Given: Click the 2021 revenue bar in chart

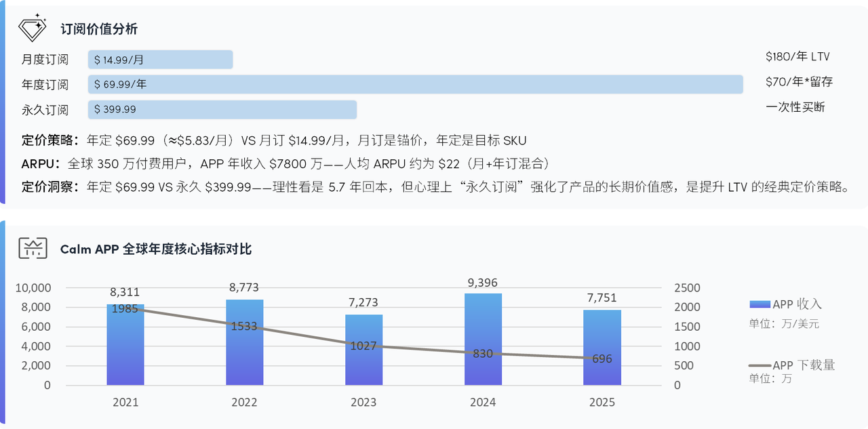Looking at the screenshot, I should (x=125, y=352).
